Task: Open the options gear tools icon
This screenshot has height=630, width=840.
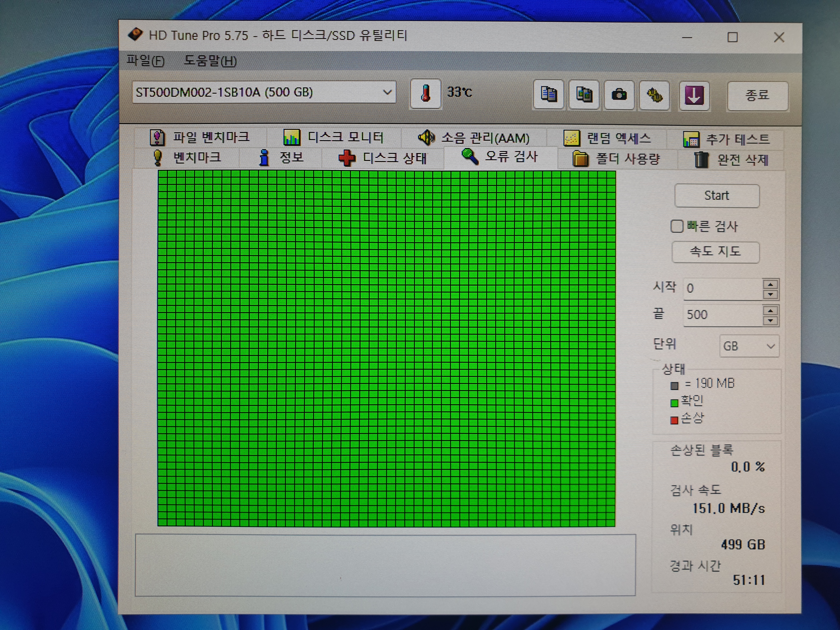Action: pos(654,95)
